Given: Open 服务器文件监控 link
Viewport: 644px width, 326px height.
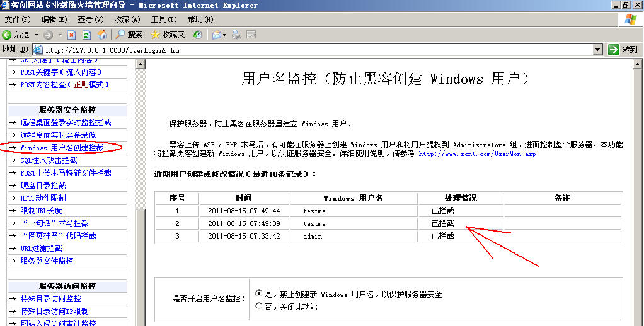Looking at the screenshot, I should (47, 261).
